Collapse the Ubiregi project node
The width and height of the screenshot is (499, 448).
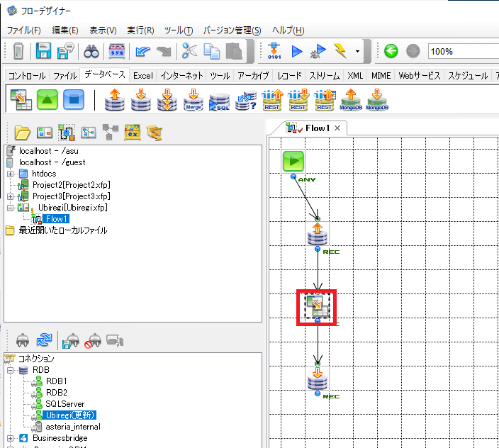(10, 208)
